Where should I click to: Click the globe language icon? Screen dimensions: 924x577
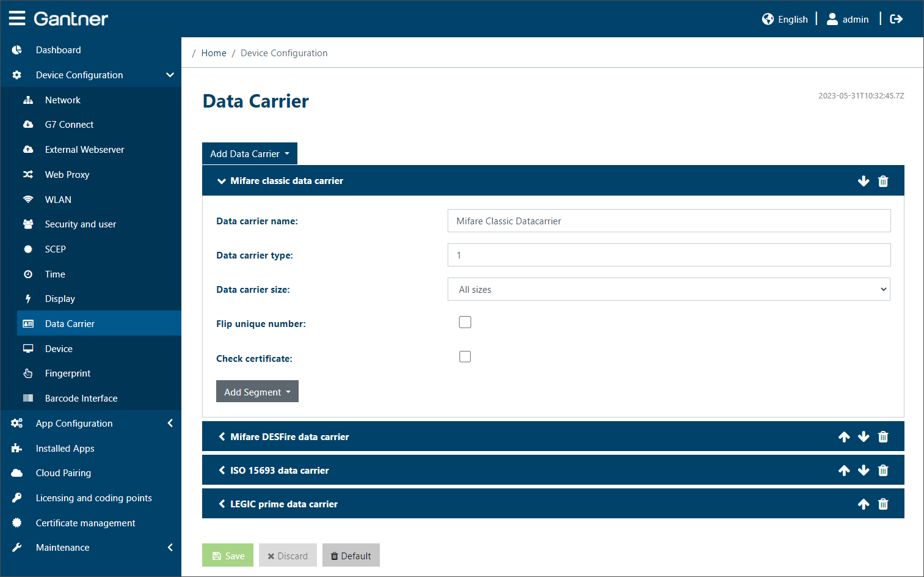tap(768, 19)
